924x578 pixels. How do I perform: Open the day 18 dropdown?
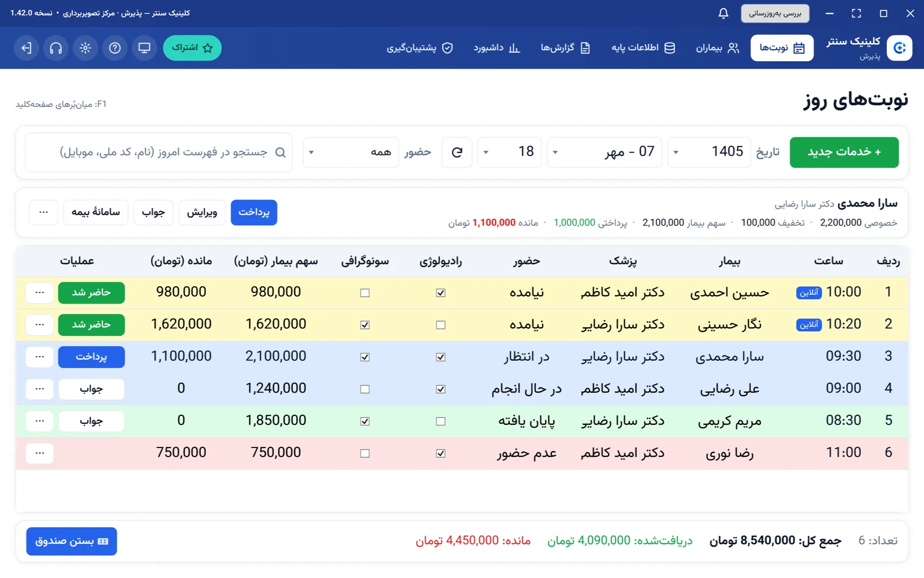(x=509, y=152)
